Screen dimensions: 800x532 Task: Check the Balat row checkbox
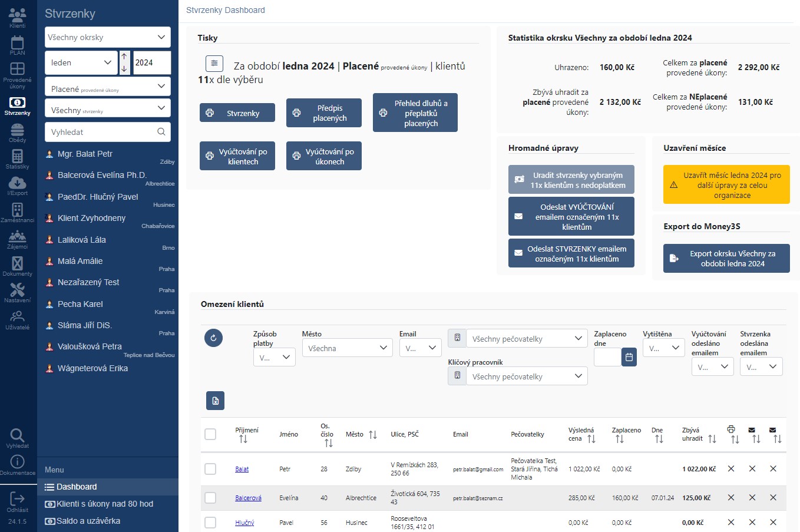coord(210,469)
